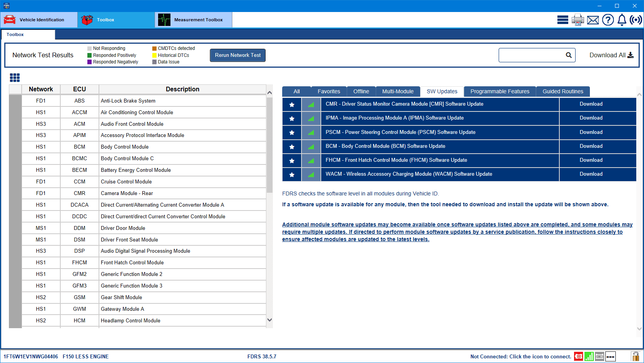Click the padlock icon at bottom right

point(635,356)
